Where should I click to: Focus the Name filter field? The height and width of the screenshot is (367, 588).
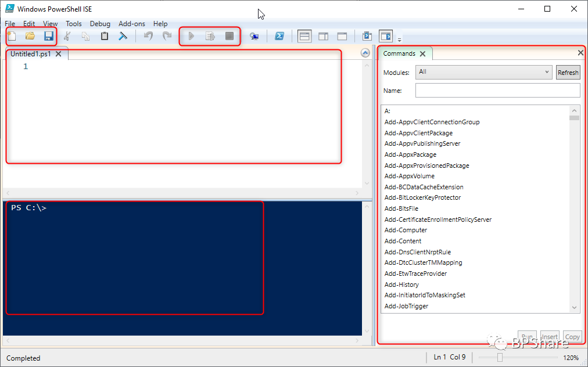tap(497, 91)
